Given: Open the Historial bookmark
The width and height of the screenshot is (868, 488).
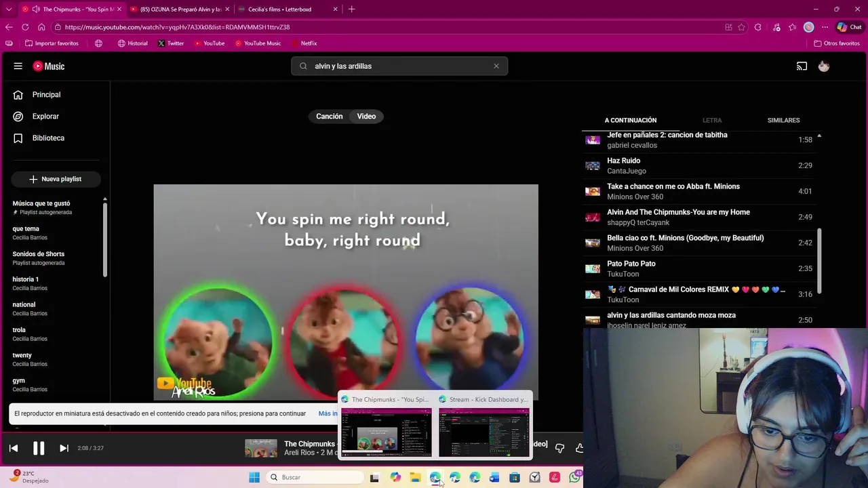Looking at the screenshot, I should pyautogui.click(x=132, y=43).
